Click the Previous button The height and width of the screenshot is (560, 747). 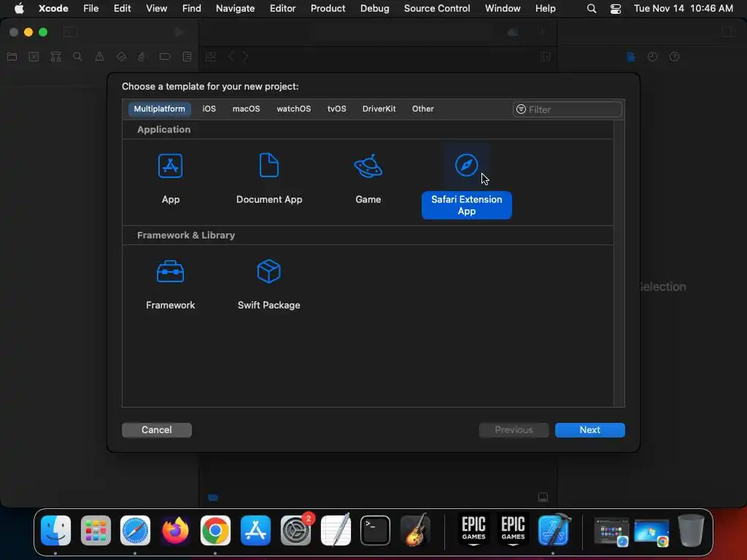(x=514, y=430)
